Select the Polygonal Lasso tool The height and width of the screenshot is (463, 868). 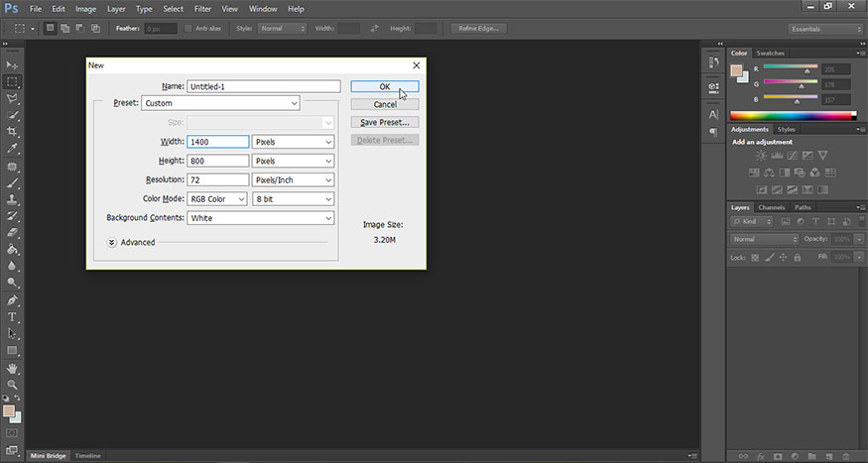coord(12,99)
